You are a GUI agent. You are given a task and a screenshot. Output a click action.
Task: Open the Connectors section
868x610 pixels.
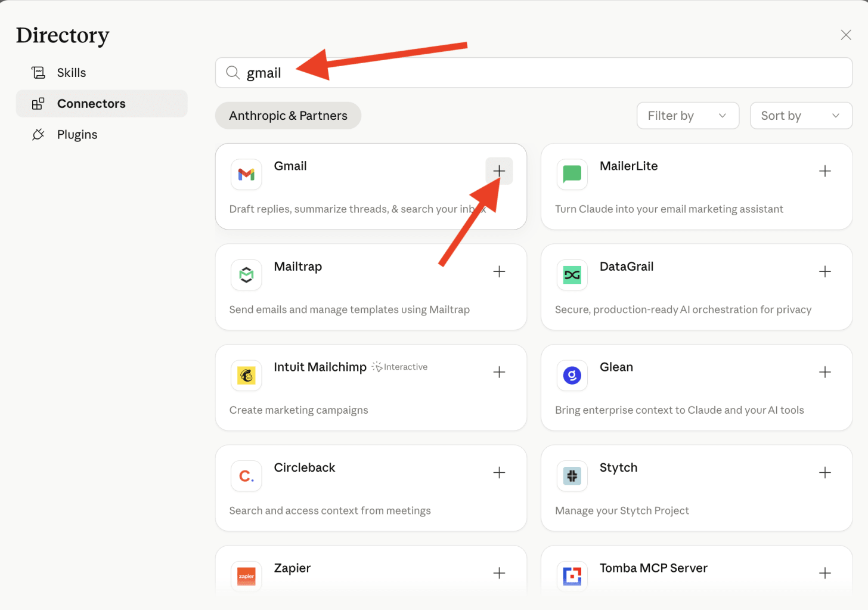click(x=101, y=104)
